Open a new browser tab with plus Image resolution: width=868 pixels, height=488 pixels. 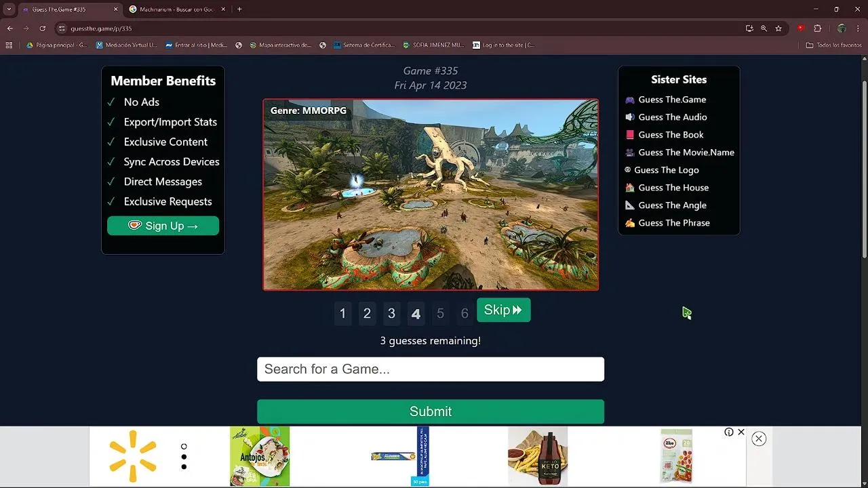(x=239, y=9)
